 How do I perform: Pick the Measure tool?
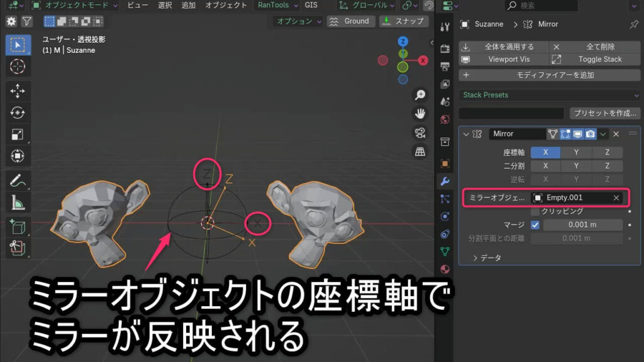[18, 202]
